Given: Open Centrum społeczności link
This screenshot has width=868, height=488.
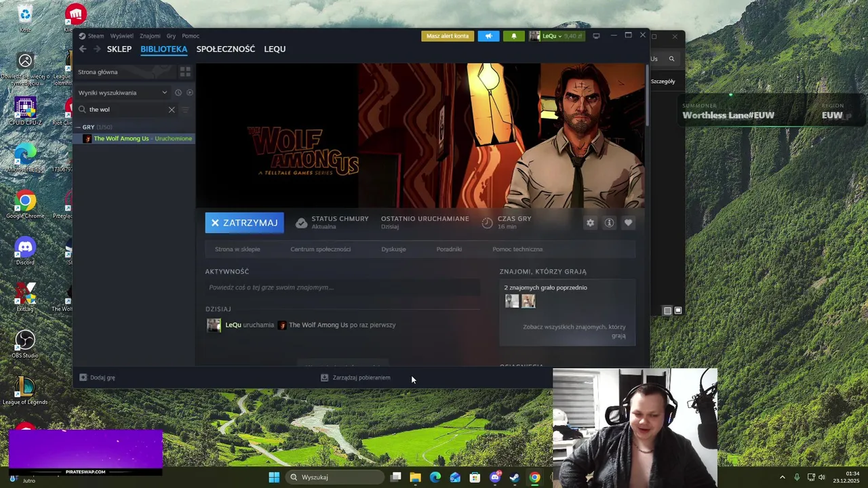Looking at the screenshot, I should 321,249.
